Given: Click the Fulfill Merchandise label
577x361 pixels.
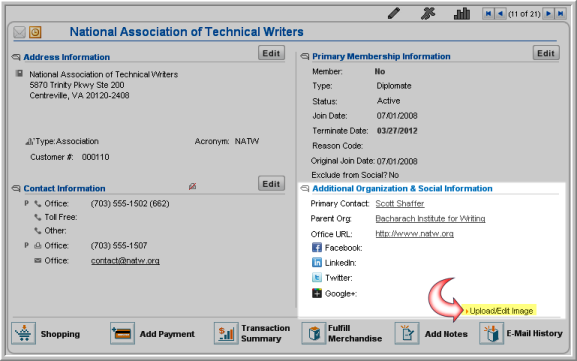Looking at the screenshot, I should 355,333.
